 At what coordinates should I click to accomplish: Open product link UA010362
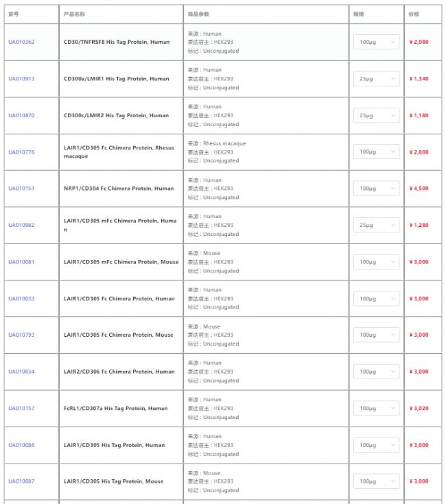pyautogui.click(x=21, y=43)
